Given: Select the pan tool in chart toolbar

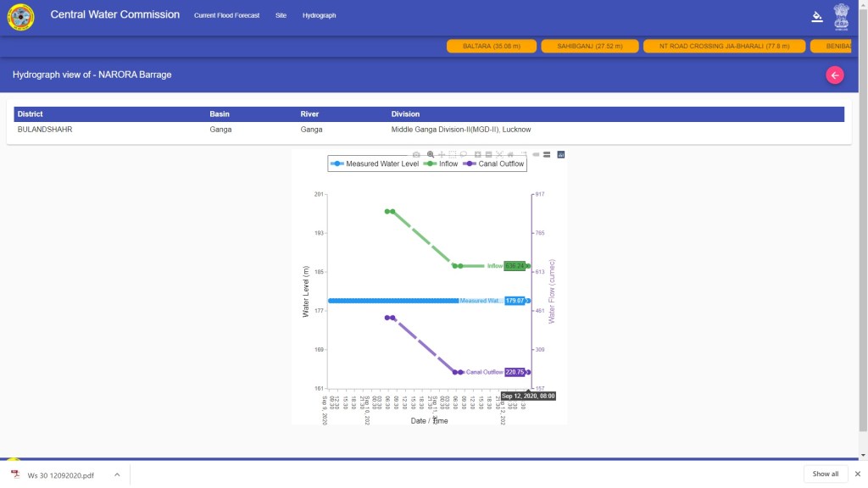Looking at the screenshot, I should pyautogui.click(x=442, y=154).
